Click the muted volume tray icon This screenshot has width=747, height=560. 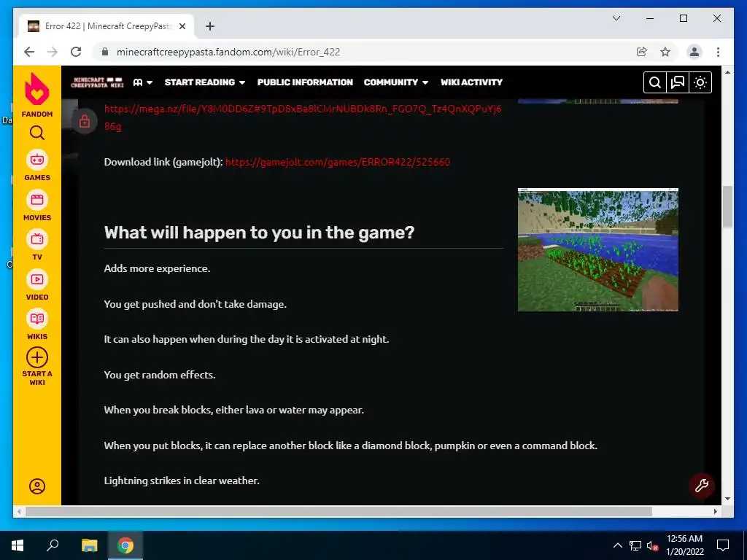click(x=652, y=545)
